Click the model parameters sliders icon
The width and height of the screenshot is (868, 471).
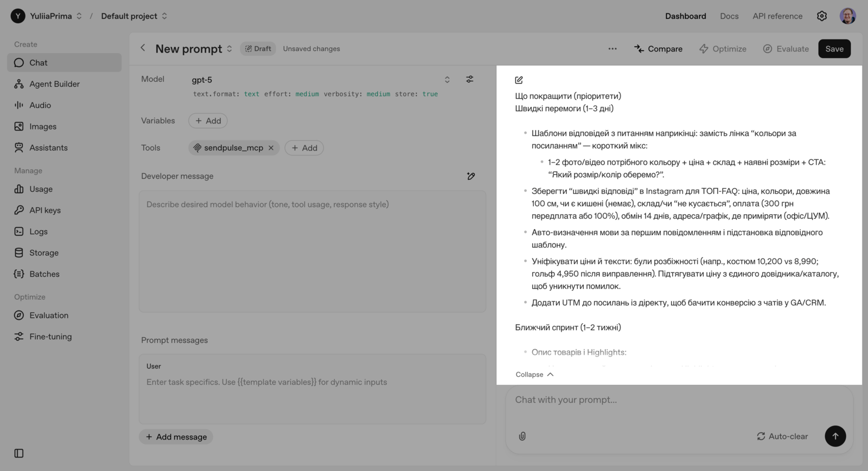pyautogui.click(x=470, y=79)
